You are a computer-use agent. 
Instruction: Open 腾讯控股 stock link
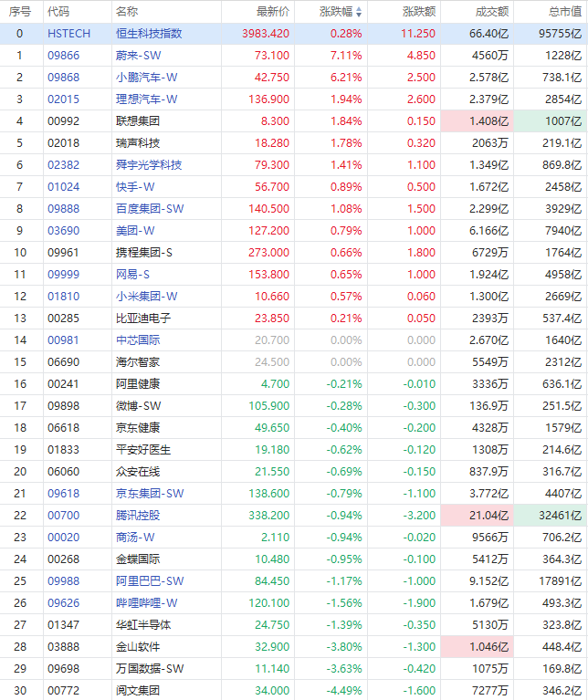coord(138,515)
